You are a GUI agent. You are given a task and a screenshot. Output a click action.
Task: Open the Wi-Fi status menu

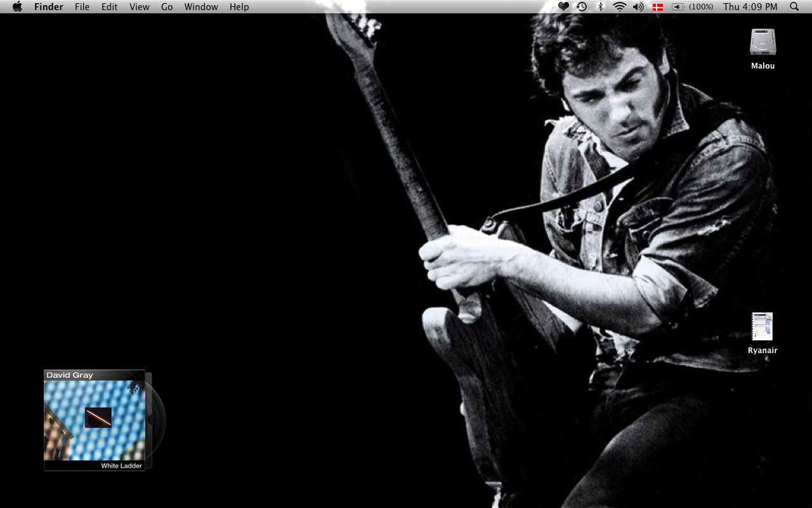click(x=619, y=7)
